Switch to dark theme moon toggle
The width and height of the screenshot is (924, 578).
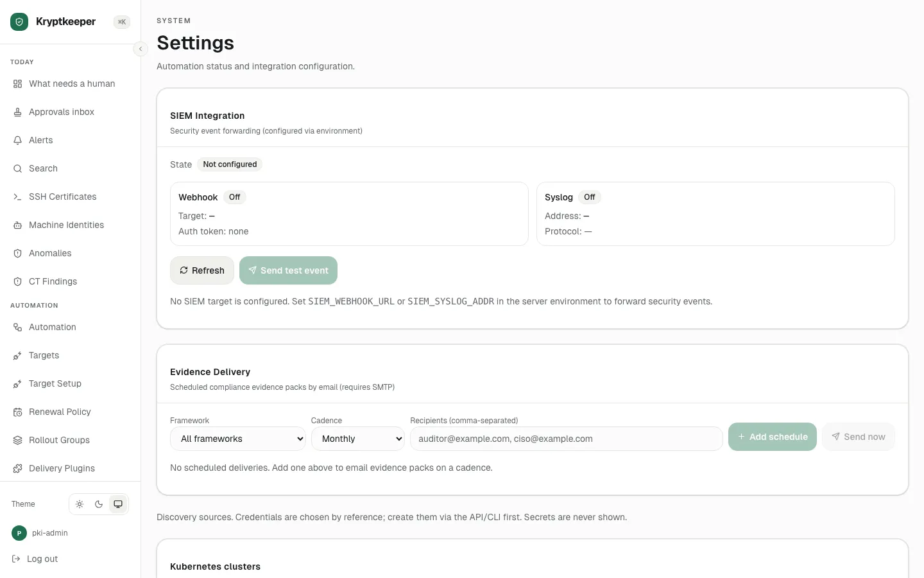click(x=99, y=504)
